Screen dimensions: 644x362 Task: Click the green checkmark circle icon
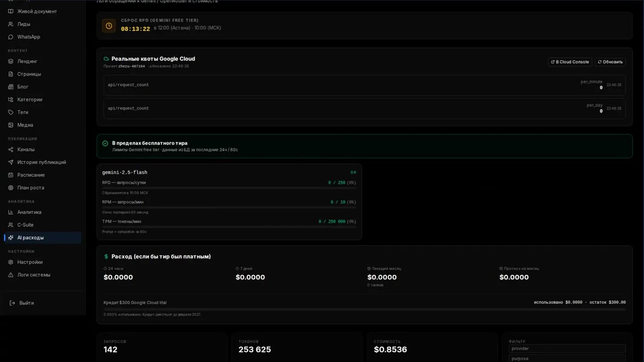tap(105, 143)
